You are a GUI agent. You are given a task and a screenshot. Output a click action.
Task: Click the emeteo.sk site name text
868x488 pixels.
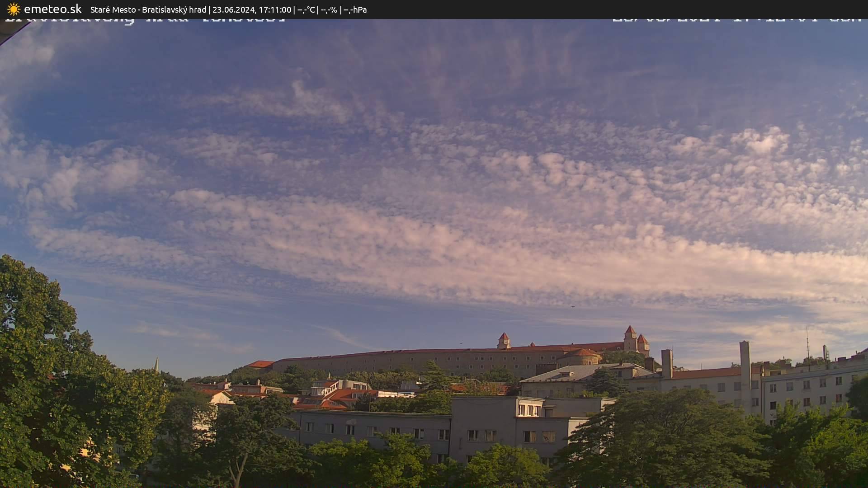click(52, 9)
